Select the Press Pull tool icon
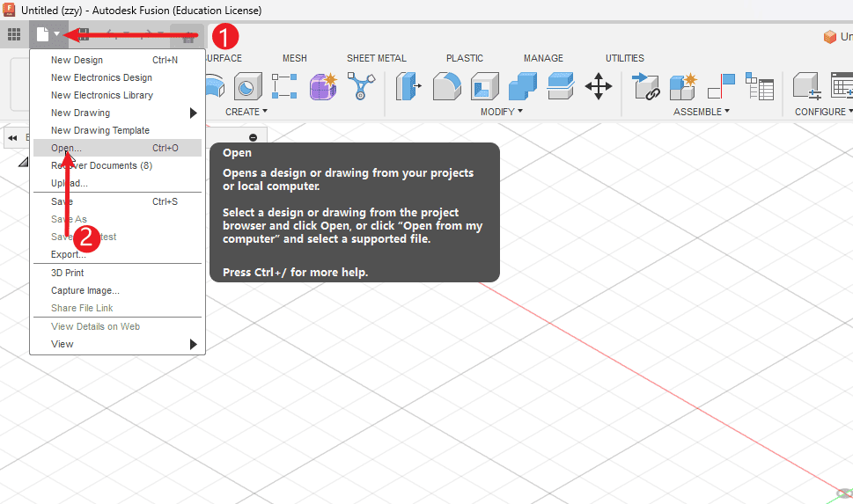 click(409, 87)
